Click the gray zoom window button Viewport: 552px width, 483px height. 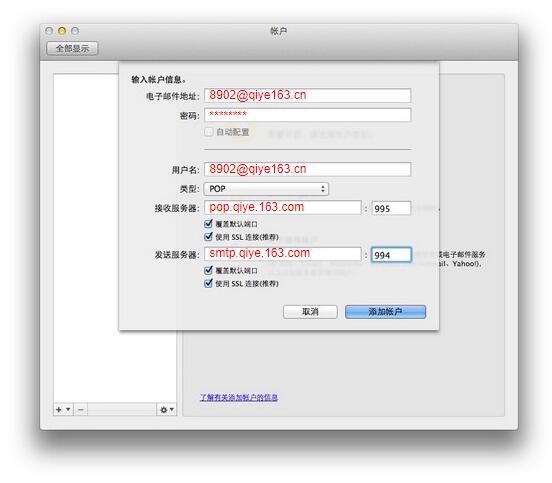tap(75, 31)
